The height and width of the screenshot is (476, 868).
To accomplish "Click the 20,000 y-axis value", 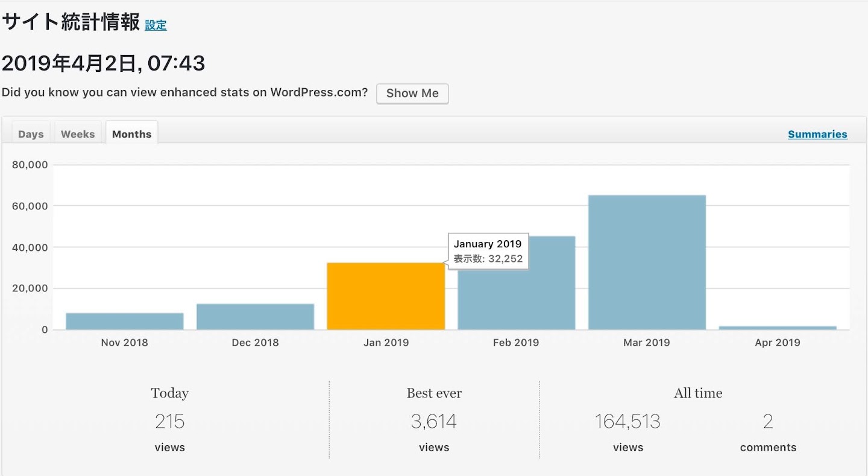I will tap(30, 288).
